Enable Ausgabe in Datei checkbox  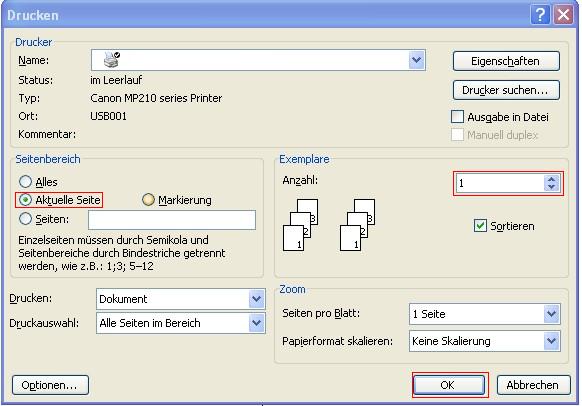[x=457, y=117]
